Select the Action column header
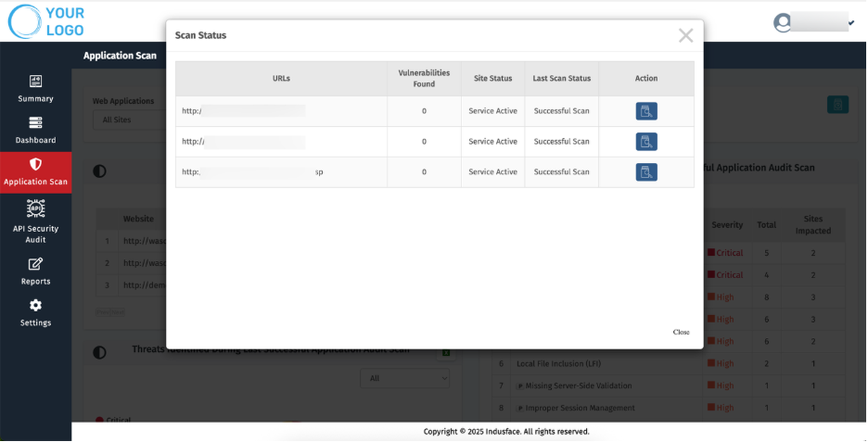 click(x=646, y=79)
